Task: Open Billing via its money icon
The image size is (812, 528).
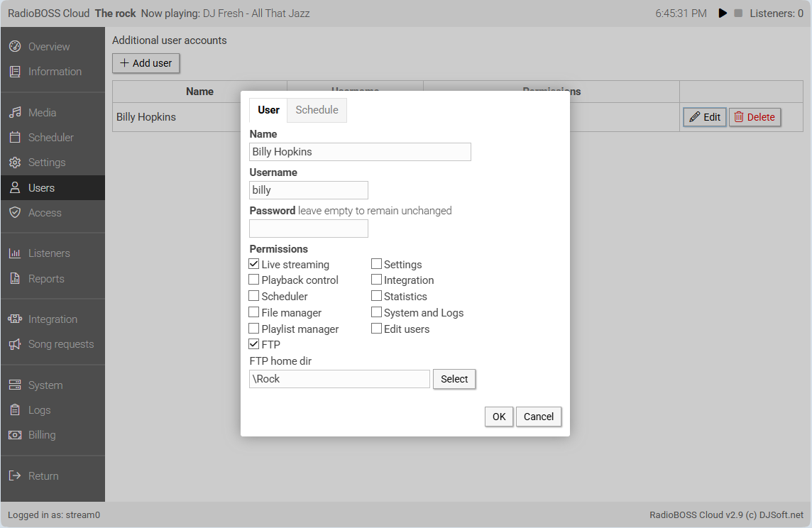Action: pos(15,435)
